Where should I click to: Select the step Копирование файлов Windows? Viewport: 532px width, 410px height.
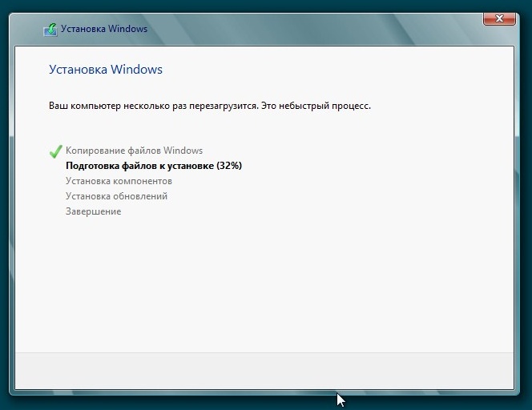click(x=134, y=151)
